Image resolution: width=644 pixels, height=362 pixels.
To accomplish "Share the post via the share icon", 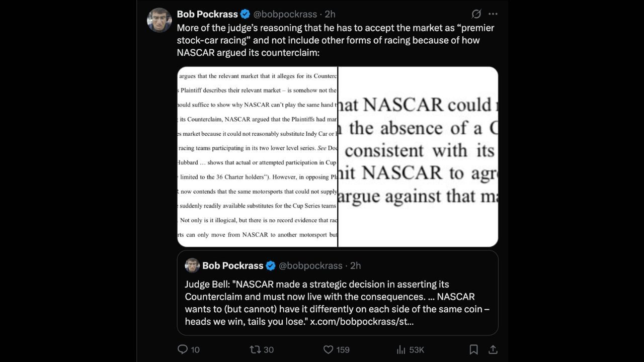I will click(x=493, y=349).
